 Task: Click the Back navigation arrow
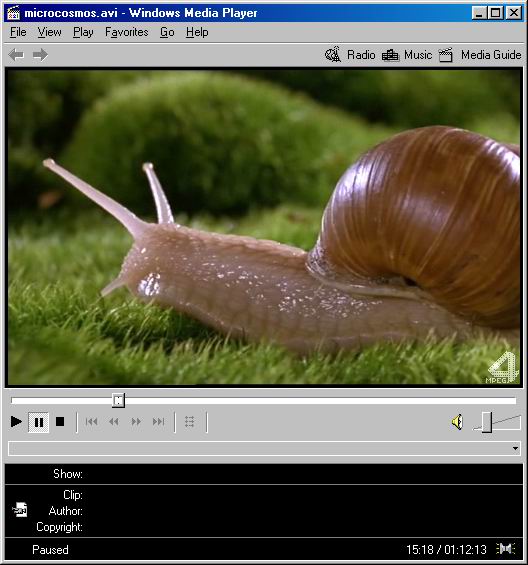[x=16, y=55]
